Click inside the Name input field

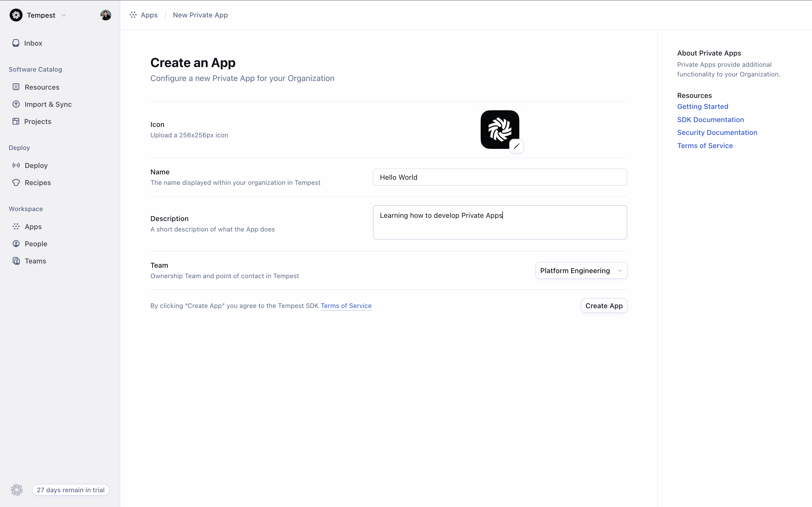500,177
